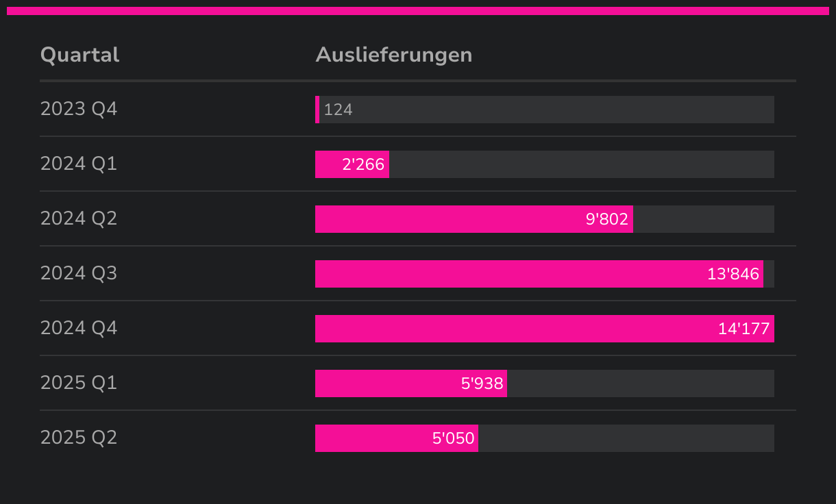Click the empty gray track of the 2024 Q2 bar

(703, 219)
